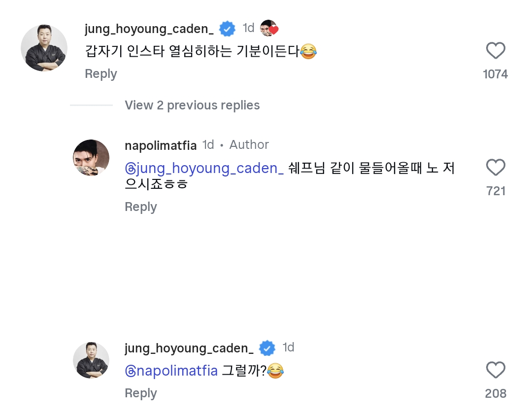Screen dimensions: 532x417
Task: Open the bottom reply's profile picture
Action: (91, 360)
